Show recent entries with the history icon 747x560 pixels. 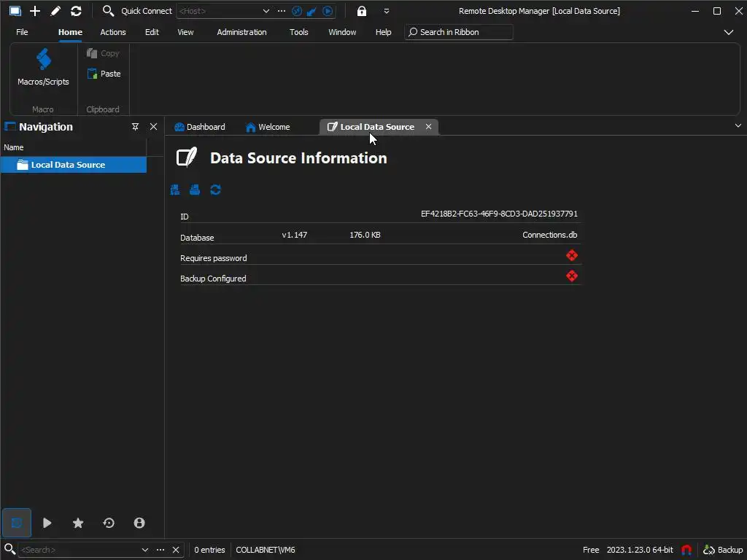click(x=109, y=523)
